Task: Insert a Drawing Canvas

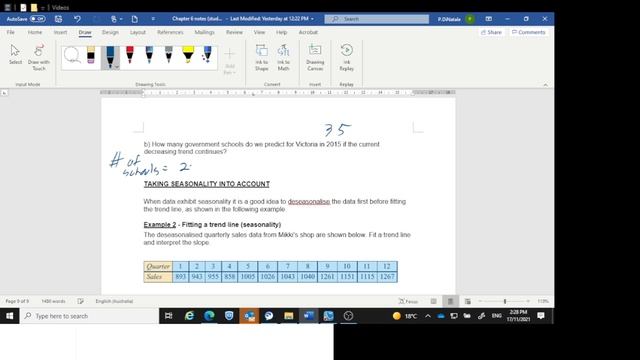Action: [315, 57]
